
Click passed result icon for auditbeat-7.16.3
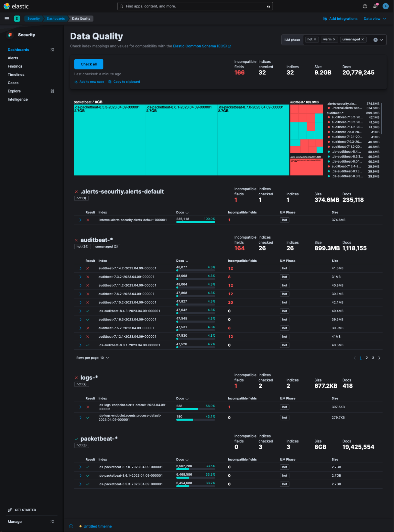click(88, 319)
